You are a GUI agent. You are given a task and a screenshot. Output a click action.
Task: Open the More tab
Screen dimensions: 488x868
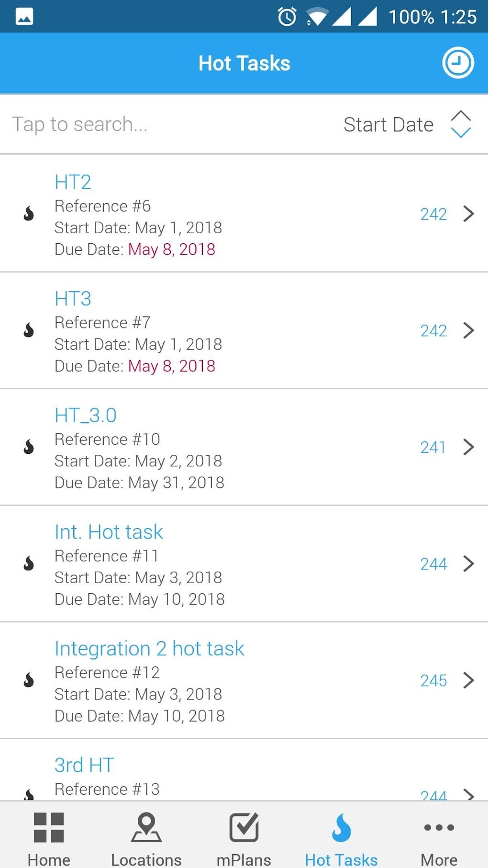pyautogui.click(x=439, y=838)
